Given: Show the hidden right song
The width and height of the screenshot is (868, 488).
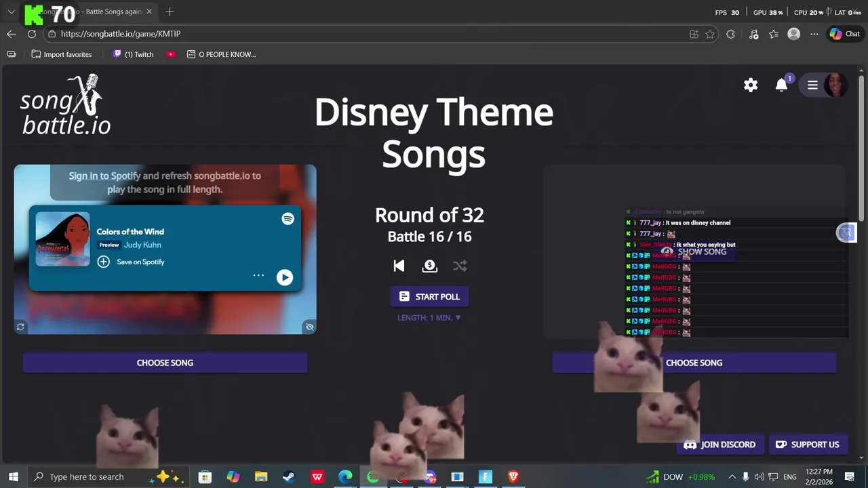Looking at the screenshot, I should [694, 251].
